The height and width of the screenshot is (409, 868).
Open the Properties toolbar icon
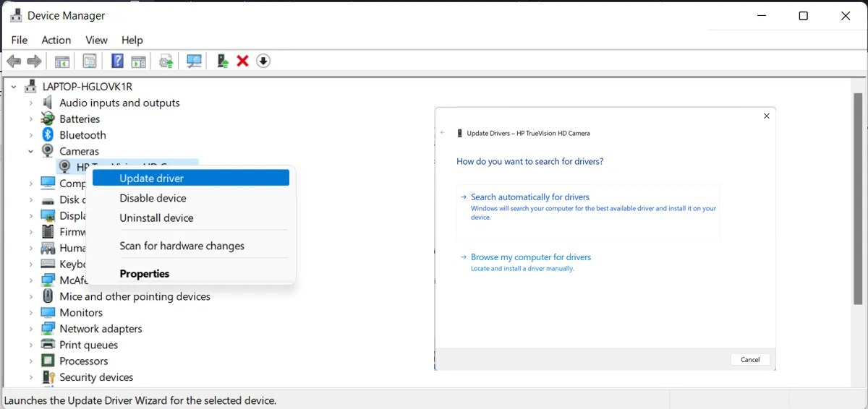point(90,61)
